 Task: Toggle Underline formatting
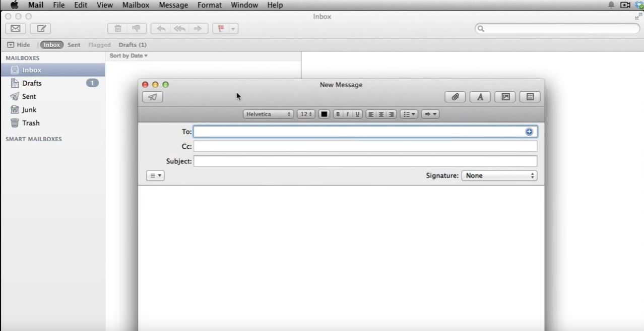point(357,114)
